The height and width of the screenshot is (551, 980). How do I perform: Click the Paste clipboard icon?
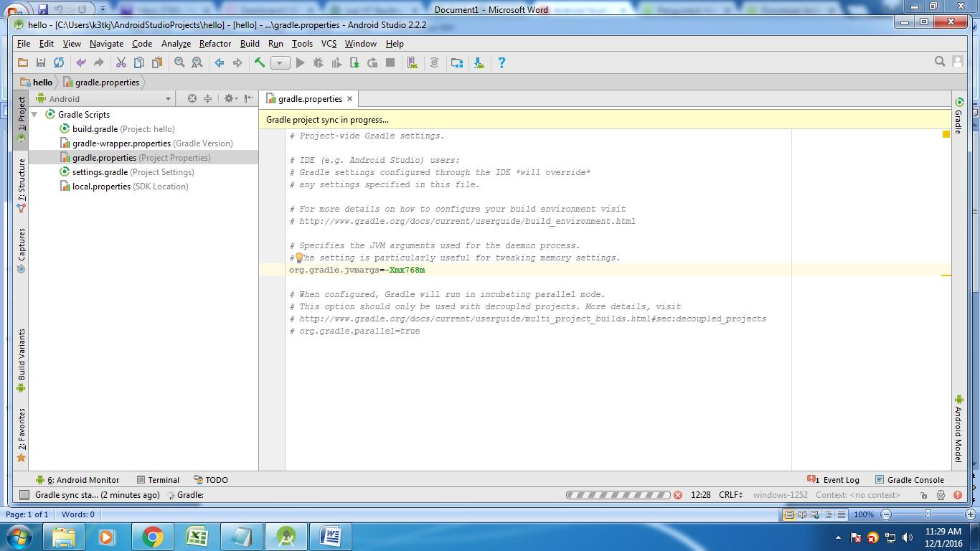tap(157, 63)
